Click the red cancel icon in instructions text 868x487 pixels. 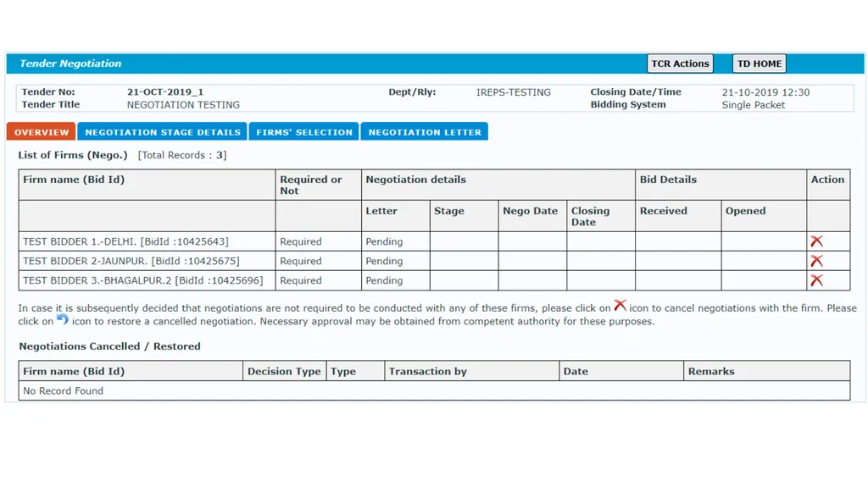tap(620, 306)
